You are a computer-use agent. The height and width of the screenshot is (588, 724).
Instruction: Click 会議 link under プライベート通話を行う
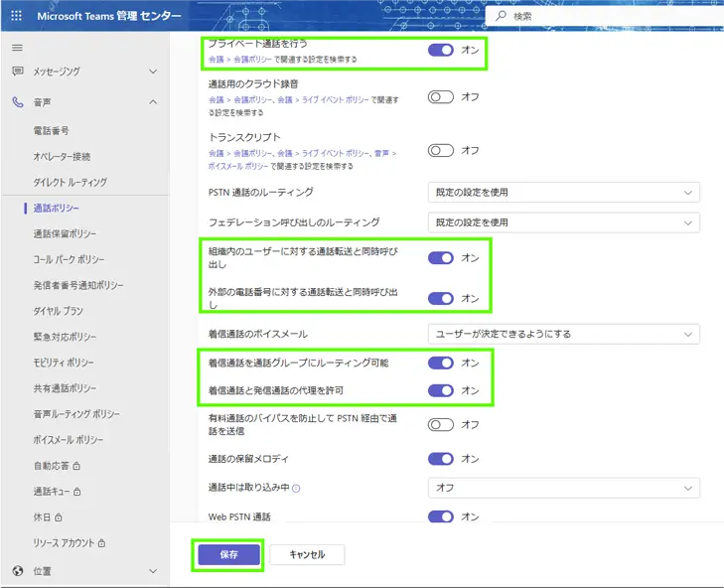point(217,60)
